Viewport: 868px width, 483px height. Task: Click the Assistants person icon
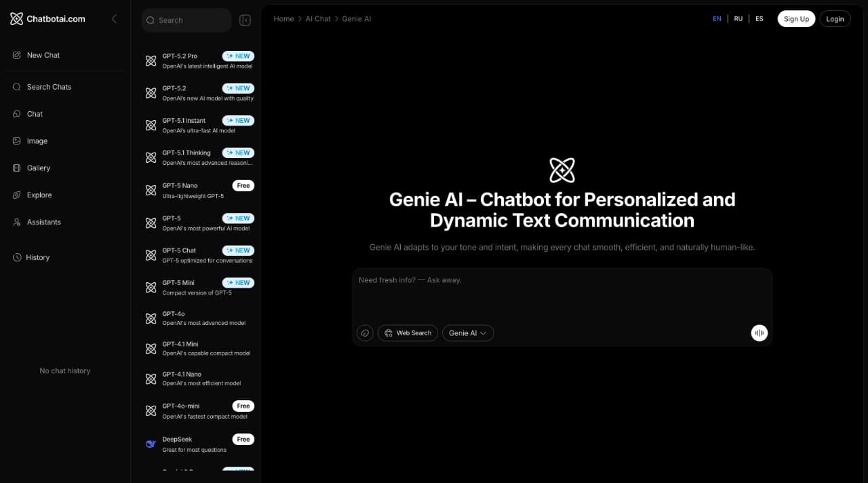click(17, 223)
